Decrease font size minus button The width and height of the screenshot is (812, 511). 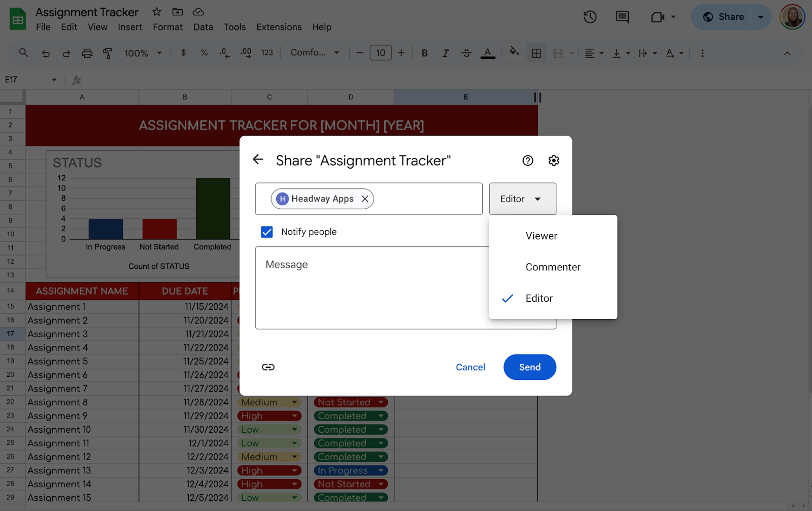tap(359, 53)
